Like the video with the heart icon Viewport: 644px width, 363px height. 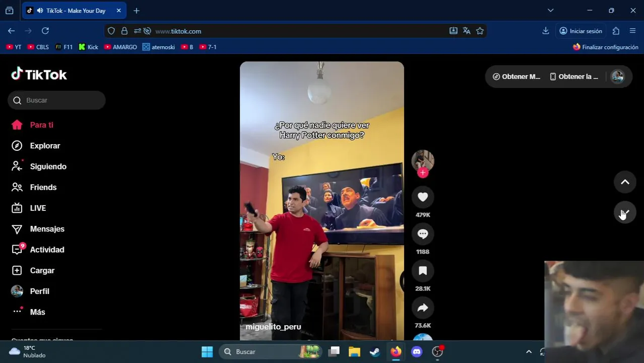423,197
